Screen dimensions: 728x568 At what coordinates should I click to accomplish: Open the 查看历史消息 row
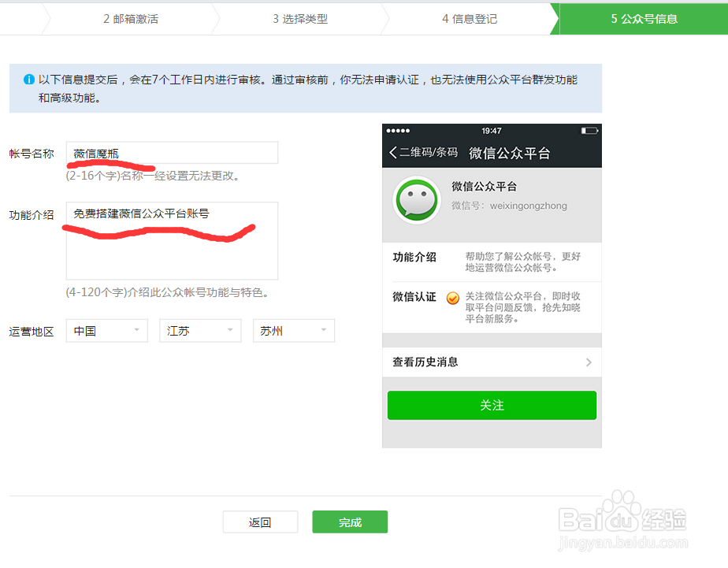coord(492,362)
